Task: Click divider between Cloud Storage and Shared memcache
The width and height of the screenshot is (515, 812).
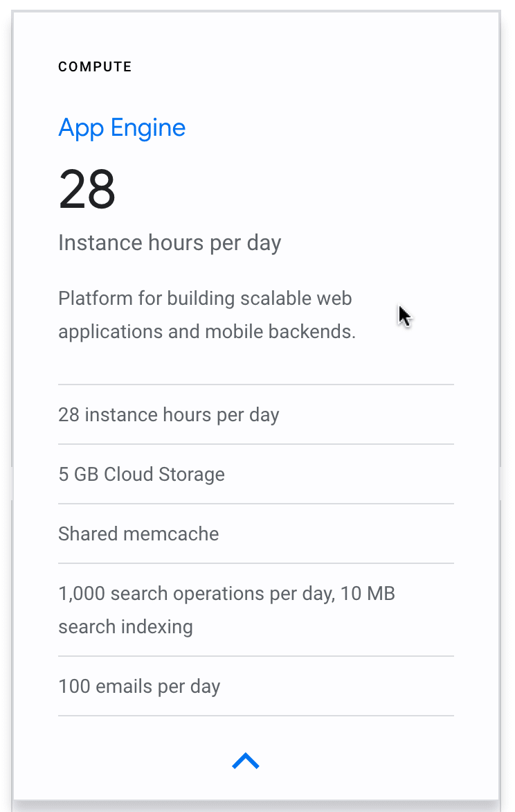Action: 255,504
